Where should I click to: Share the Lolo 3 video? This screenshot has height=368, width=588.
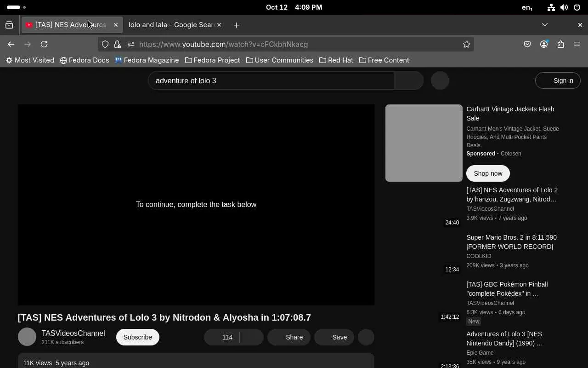coord(289,337)
